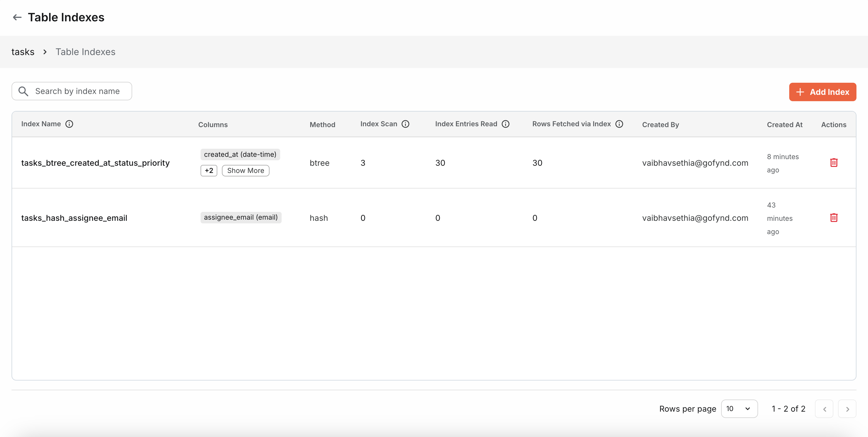Screen dimensions: 868x437
Task: Open the Index Name info tooltip
Action: (x=70, y=124)
